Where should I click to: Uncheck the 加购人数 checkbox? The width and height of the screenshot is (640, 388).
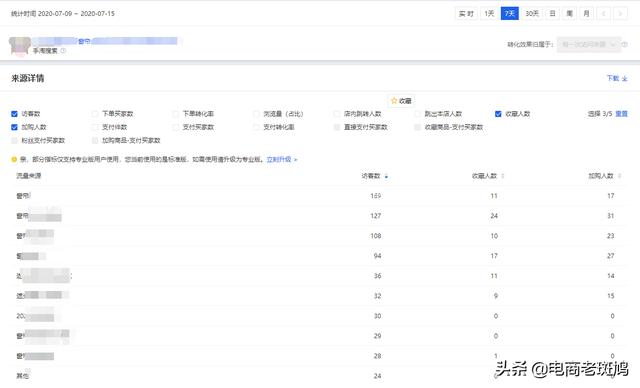(14, 127)
